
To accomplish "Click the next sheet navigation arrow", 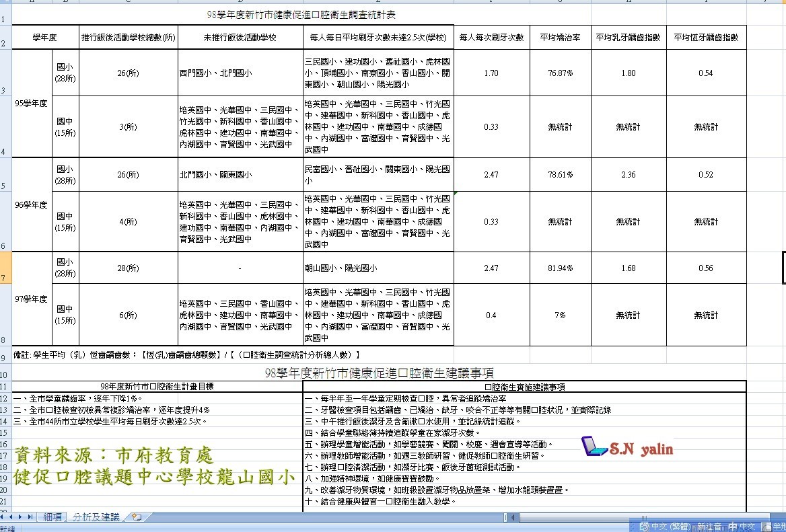I will (21, 517).
